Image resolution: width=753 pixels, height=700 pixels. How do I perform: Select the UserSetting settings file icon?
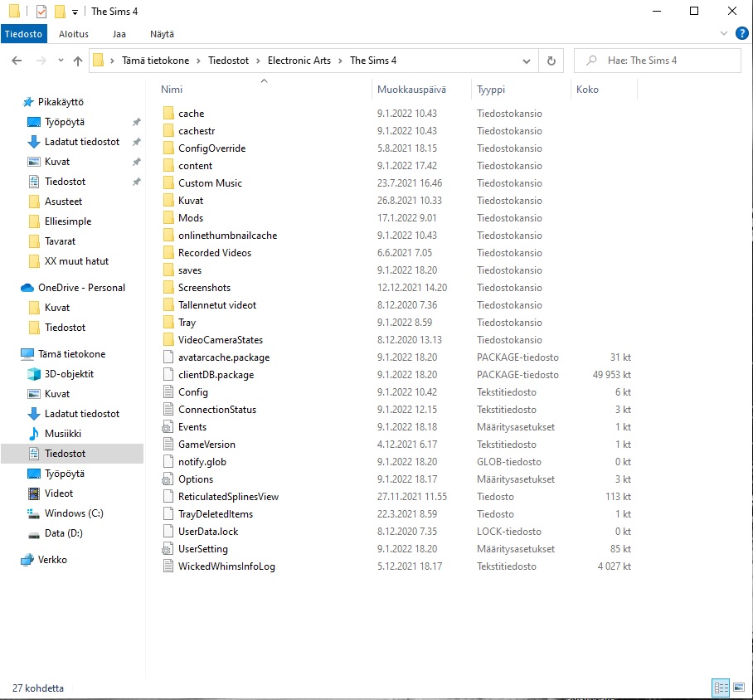168,549
